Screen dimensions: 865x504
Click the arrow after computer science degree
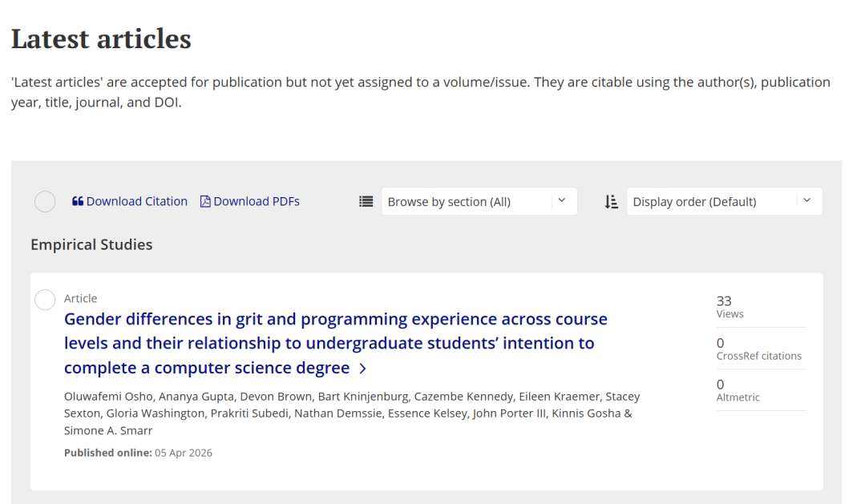point(362,369)
